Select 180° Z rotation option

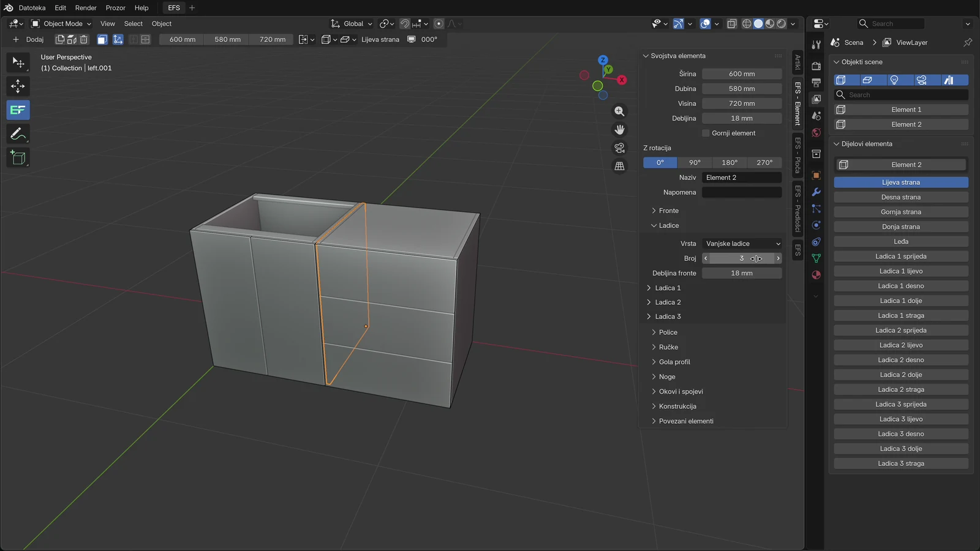point(729,163)
